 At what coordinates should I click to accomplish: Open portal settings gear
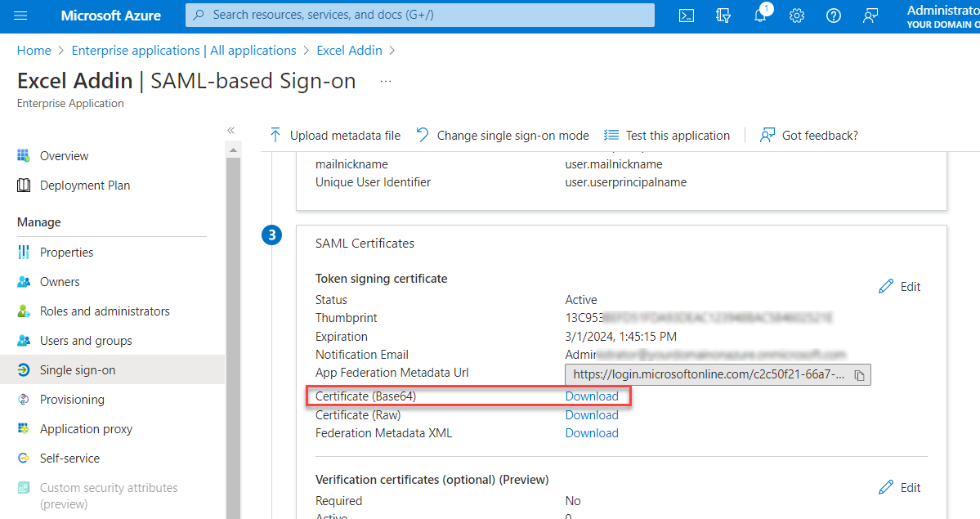(797, 16)
